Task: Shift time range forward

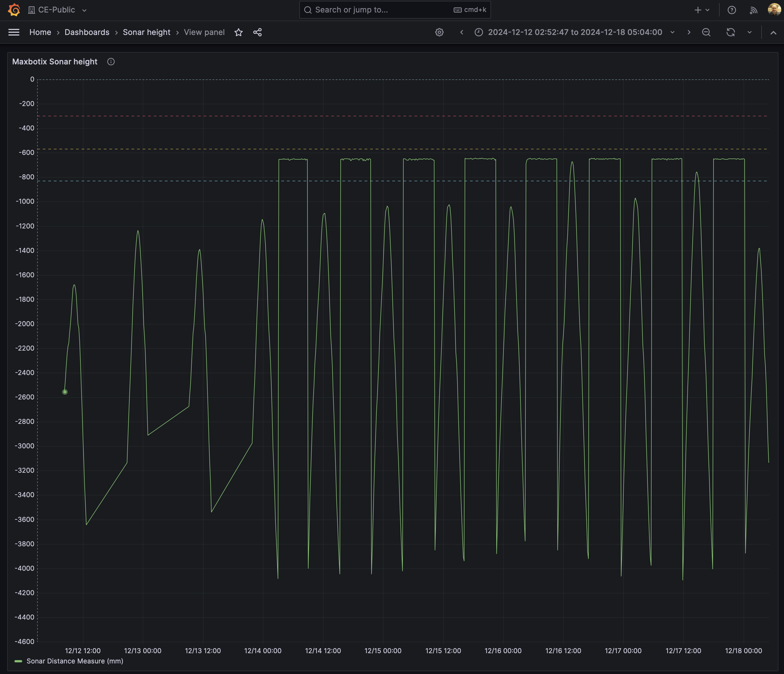Action: click(x=689, y=32)
